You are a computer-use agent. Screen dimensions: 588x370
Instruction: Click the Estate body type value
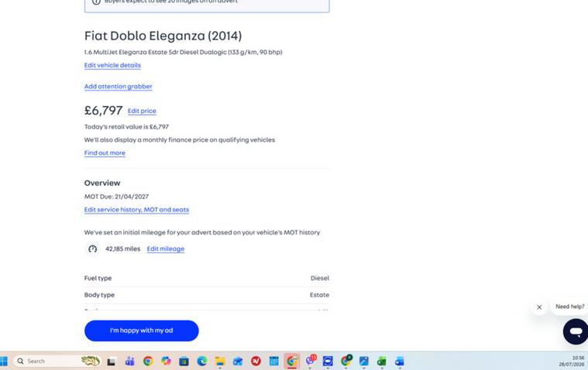click(x=319, y=295)
